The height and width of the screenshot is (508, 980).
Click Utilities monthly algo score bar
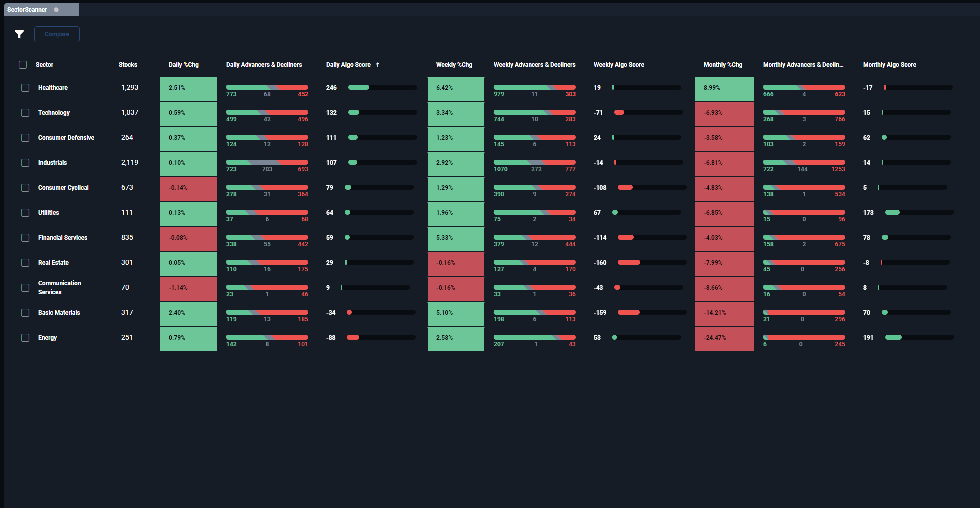(x=919, y=212)
